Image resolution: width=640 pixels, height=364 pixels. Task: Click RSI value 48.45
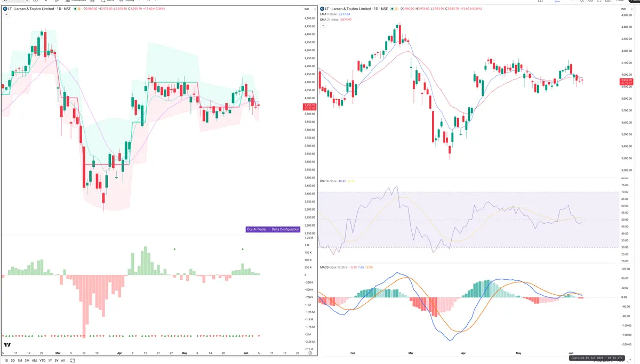point(342,181)
